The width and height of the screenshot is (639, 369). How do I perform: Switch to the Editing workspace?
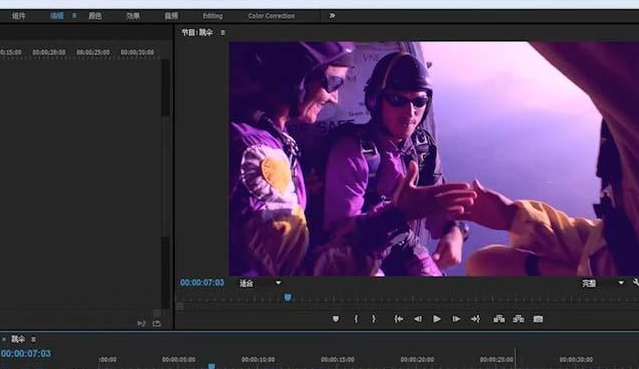click(x=213, y=16)
